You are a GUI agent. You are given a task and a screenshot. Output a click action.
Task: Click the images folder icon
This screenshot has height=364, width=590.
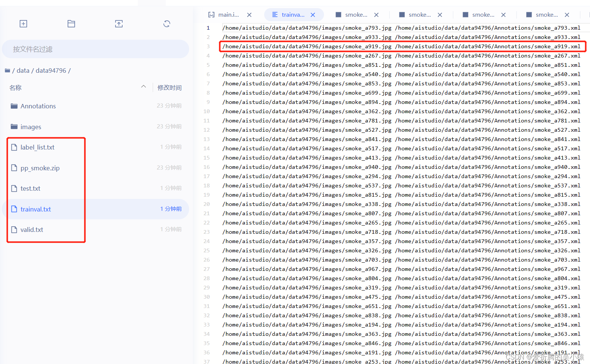point(14,127)
